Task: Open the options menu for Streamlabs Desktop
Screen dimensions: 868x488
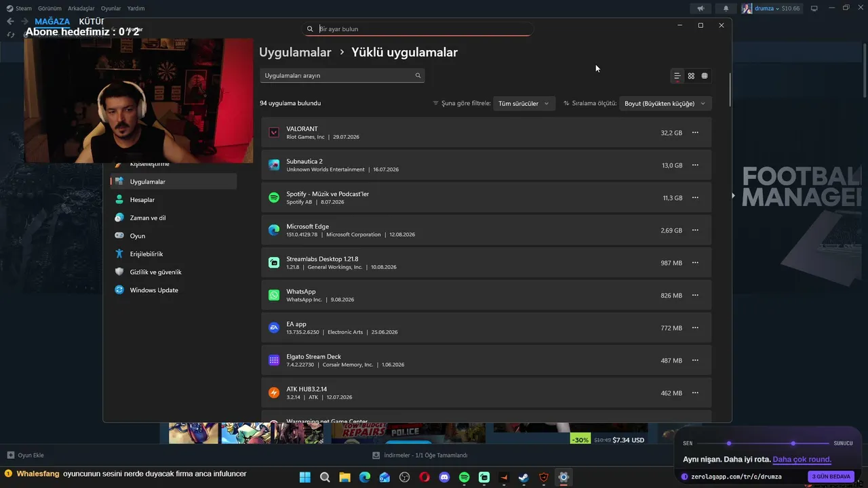Action: point(694,263)
